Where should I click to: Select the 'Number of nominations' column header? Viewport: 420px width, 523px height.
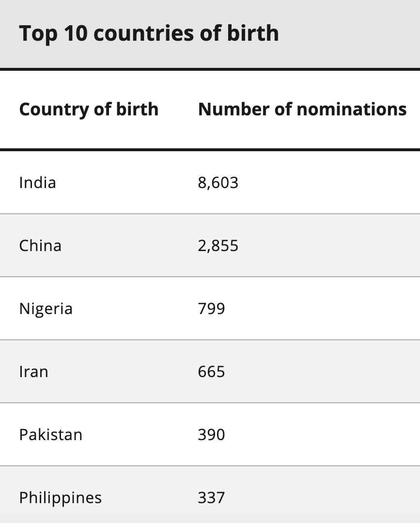302,110
